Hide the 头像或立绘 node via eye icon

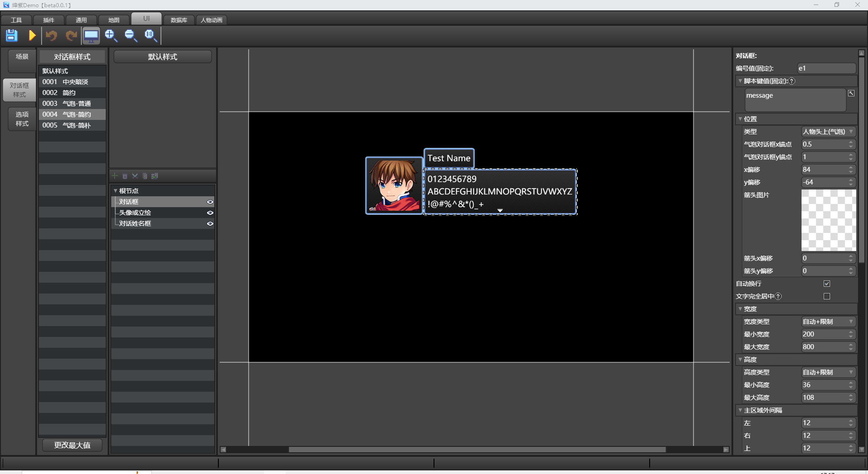tap(210, 213)
